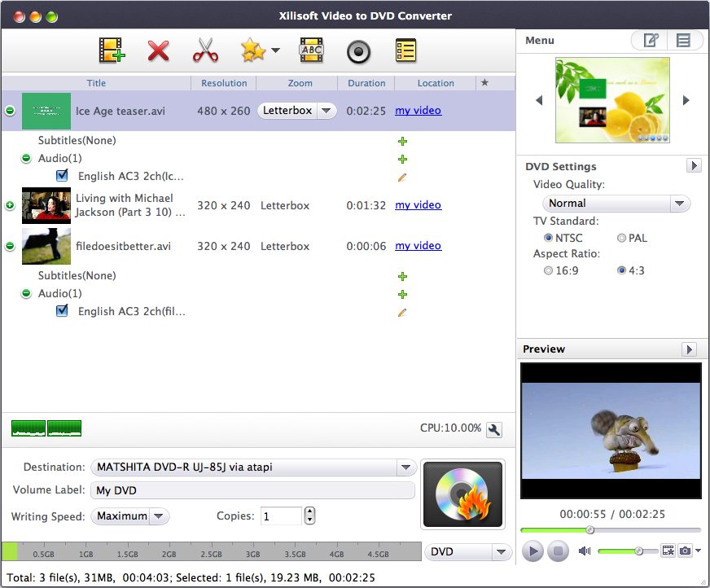Open the Destination drive dropdown
The image size is (710, 588).
pos(405,467)
